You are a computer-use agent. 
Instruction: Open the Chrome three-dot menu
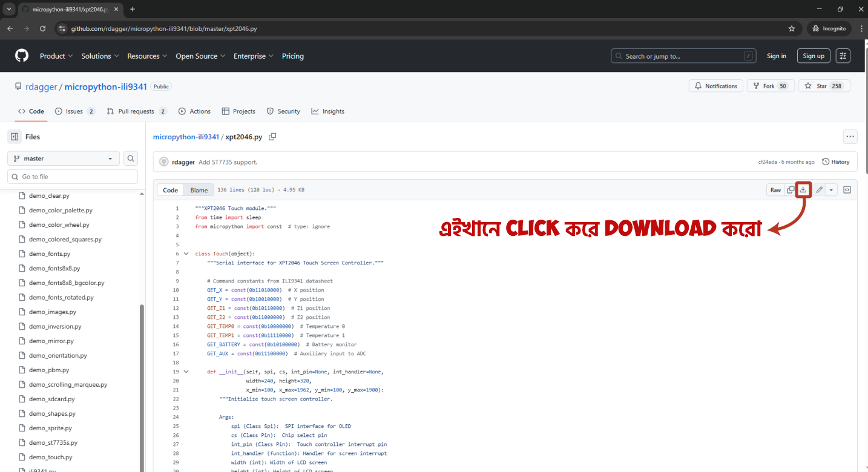point(861,28)
